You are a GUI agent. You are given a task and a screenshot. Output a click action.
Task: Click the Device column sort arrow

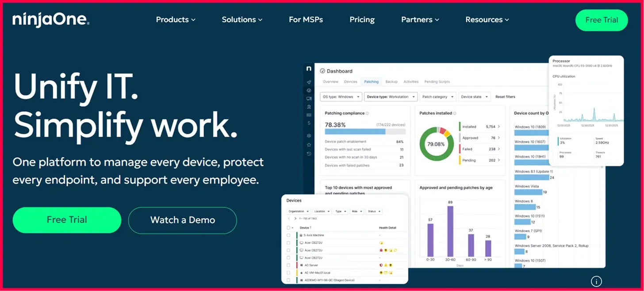click(310, 228)
